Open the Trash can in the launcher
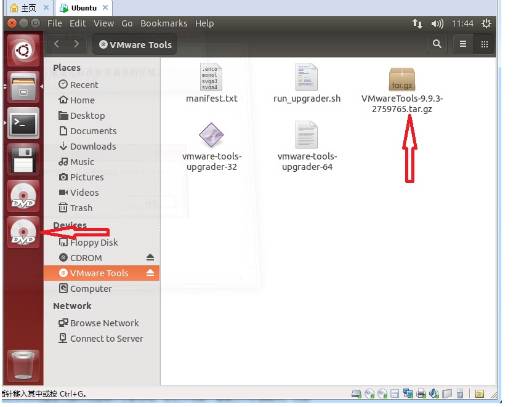532x407 pixels. click(x=23, y=366)
